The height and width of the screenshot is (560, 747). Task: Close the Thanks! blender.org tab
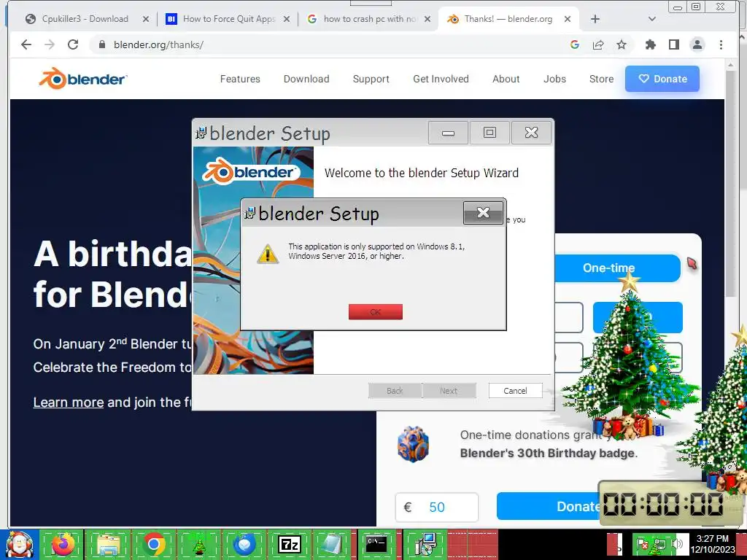[x=568, y=19]
